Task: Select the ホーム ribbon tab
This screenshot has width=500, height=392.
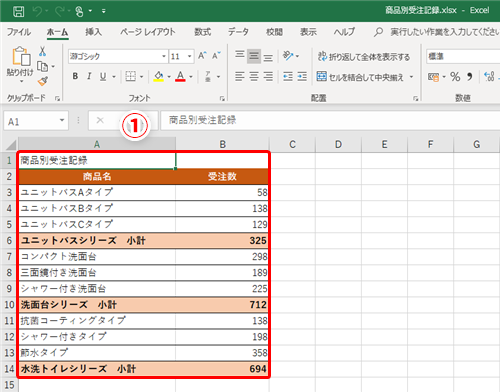Action: [57, 32]
